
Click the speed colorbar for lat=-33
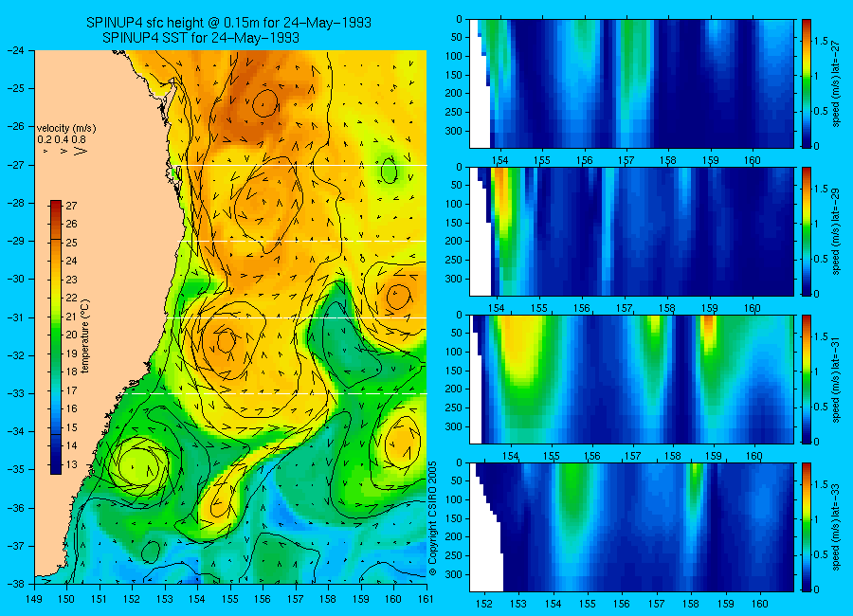(x=806, y=527)
